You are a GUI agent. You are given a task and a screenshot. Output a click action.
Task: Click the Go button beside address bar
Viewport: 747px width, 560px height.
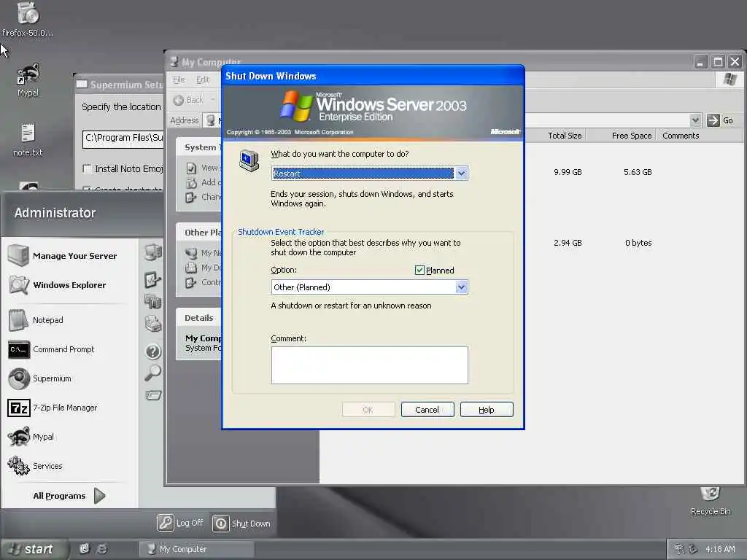click(x=721, y=120)
